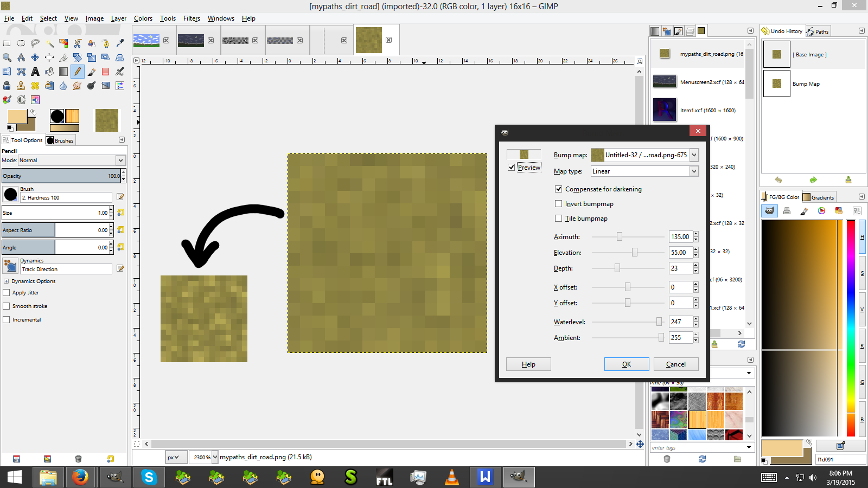The image size is (868, 488).
Task: Activate the Color Picker eyedropper tool
Action: [120, 43]
